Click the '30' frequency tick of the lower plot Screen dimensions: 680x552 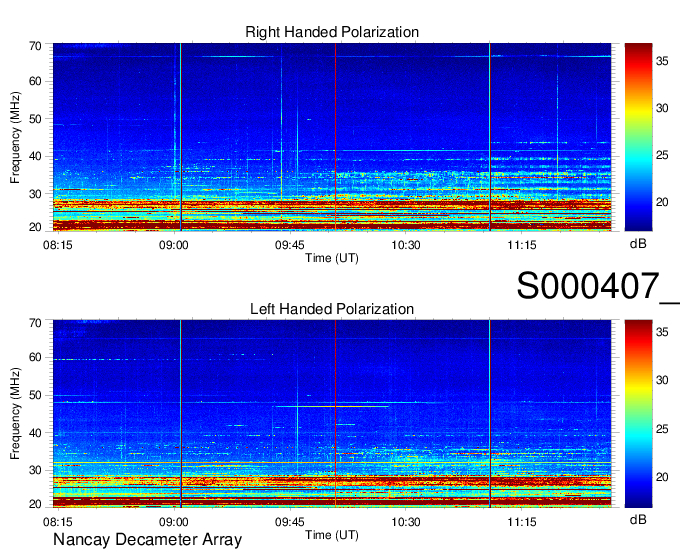click(x=35, y=470)
